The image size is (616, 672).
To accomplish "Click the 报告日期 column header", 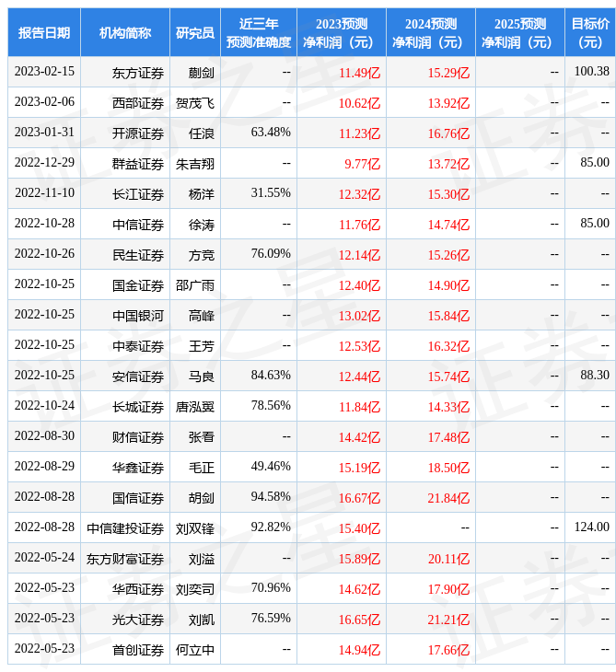I will tap(43, 32).
